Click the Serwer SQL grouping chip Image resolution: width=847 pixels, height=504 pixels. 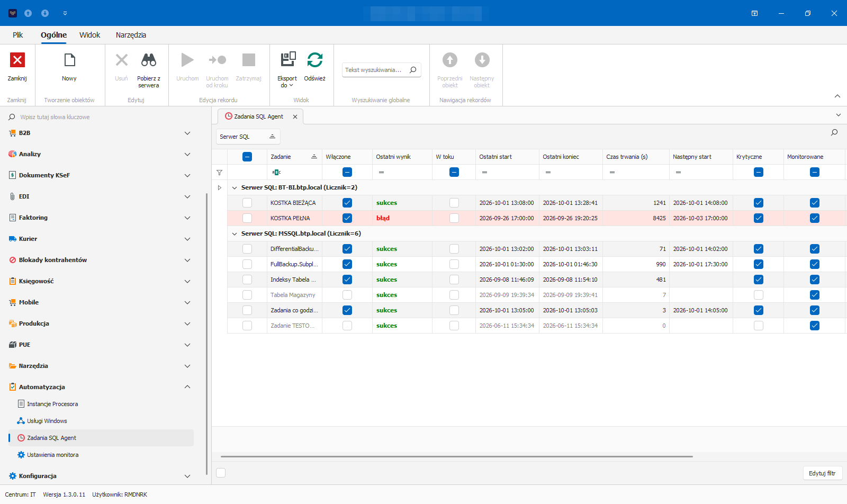(248, 137)
